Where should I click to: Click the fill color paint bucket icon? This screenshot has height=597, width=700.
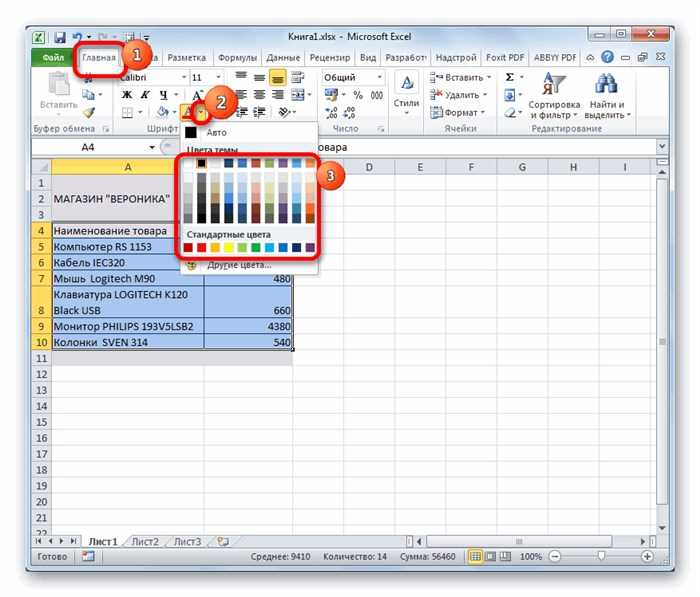(163, 112)
